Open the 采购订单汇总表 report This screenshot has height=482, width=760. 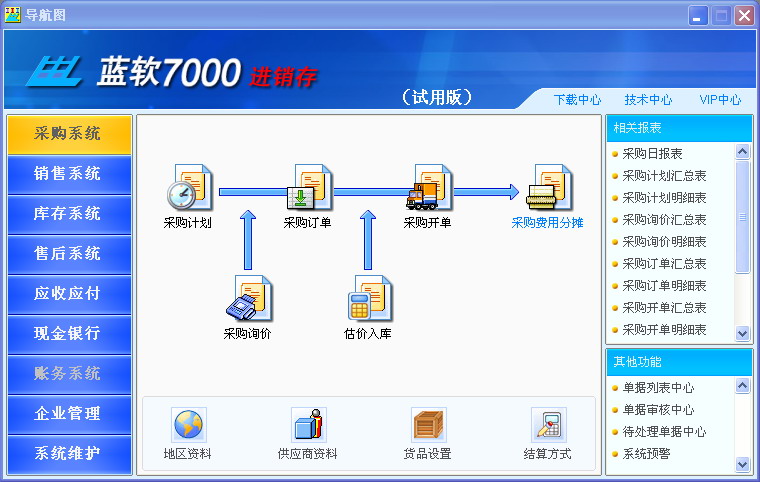(x=664, y=264)
